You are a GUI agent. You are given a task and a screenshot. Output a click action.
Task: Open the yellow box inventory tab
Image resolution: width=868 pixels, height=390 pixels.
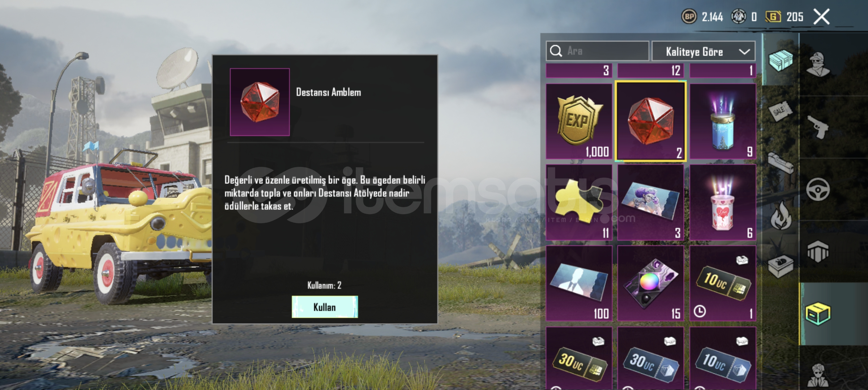tap(818, 314)
